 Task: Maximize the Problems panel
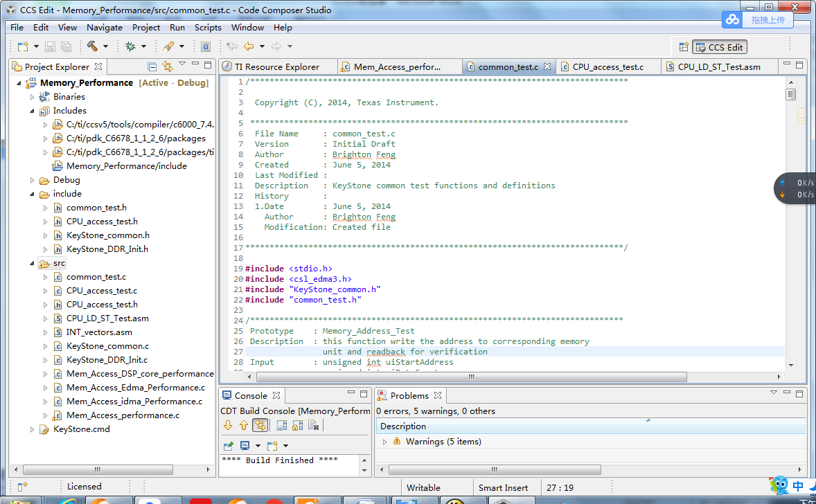pos(799,394)
